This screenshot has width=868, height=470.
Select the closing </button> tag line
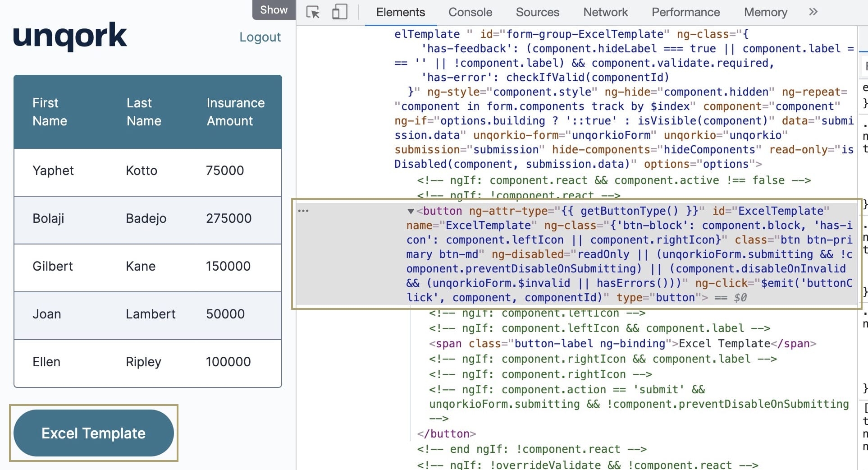[x=446, y=434]
